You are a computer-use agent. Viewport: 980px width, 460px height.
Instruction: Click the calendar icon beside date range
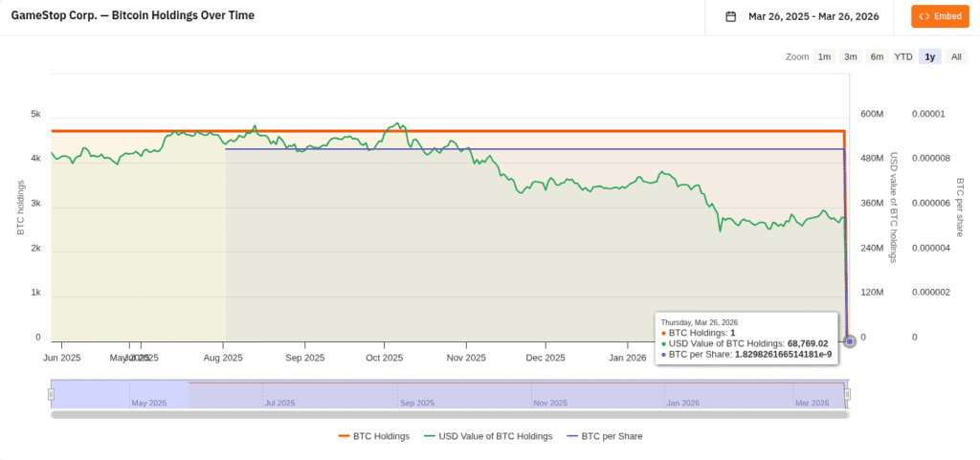[731, 16]
